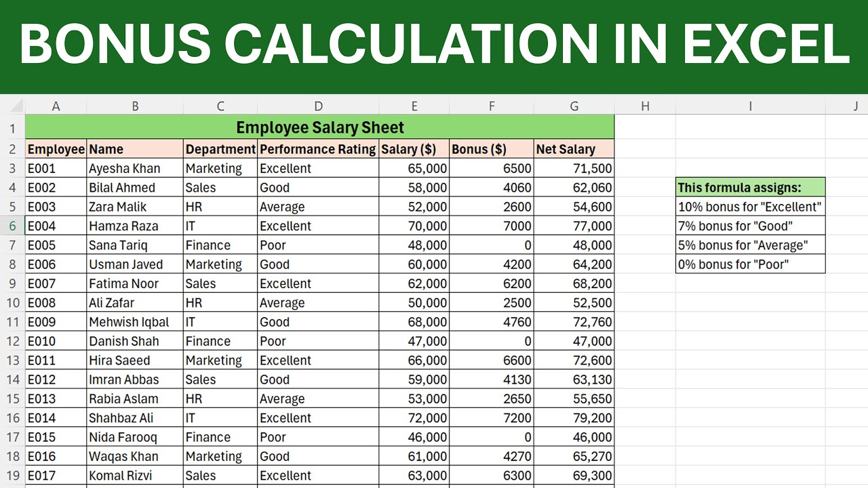Click the net salary 71,500 cell

point(574,168)
